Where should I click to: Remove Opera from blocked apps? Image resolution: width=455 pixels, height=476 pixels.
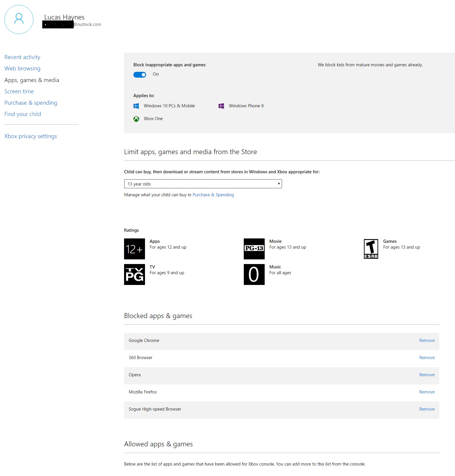pos(427,375)
